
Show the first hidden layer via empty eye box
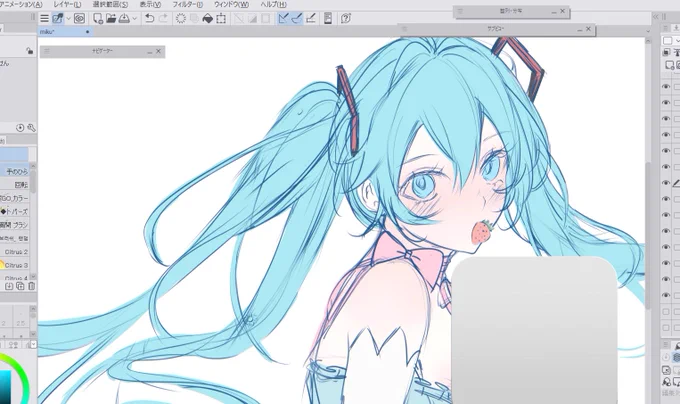[x=666, y=312]
